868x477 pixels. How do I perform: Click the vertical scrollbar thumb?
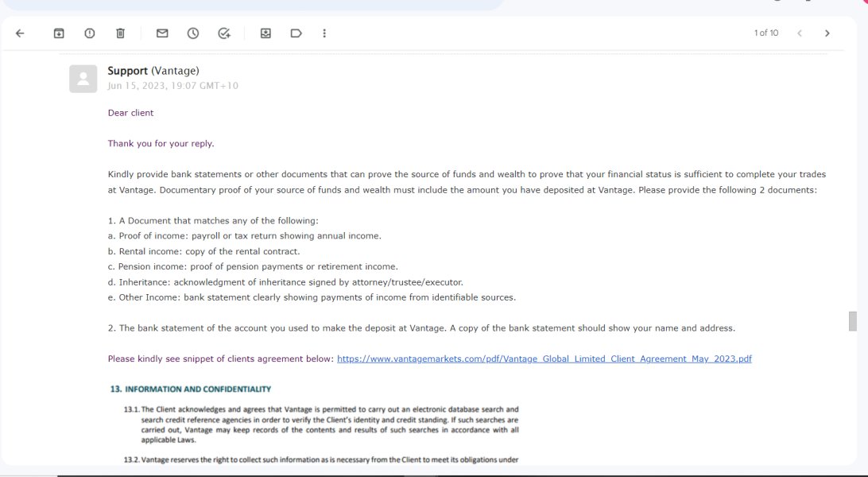click(x=853, y=321)
